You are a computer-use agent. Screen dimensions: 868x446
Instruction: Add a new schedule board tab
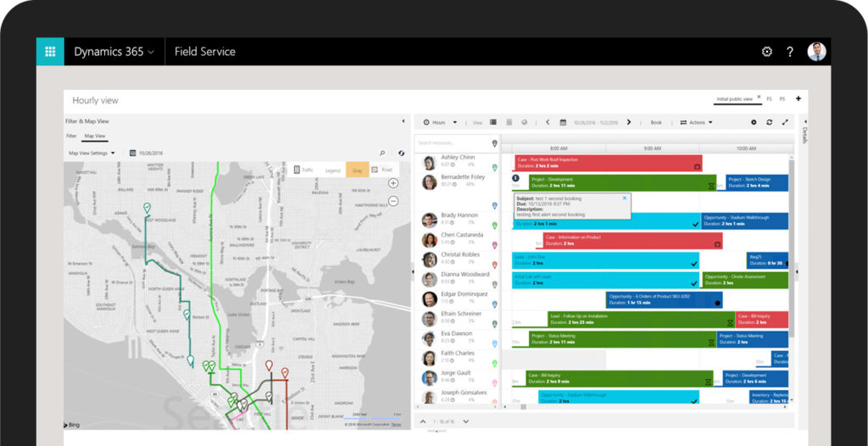(798, 98)
